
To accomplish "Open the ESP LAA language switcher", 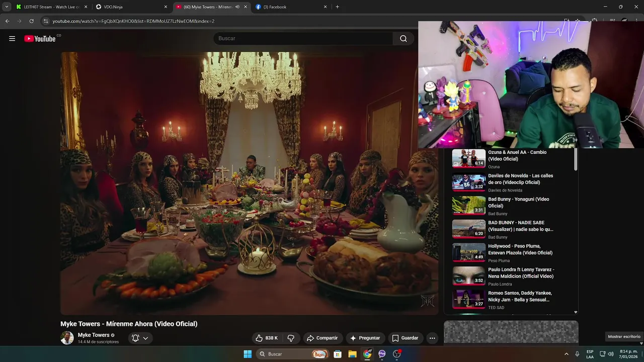I will (590, 354).
